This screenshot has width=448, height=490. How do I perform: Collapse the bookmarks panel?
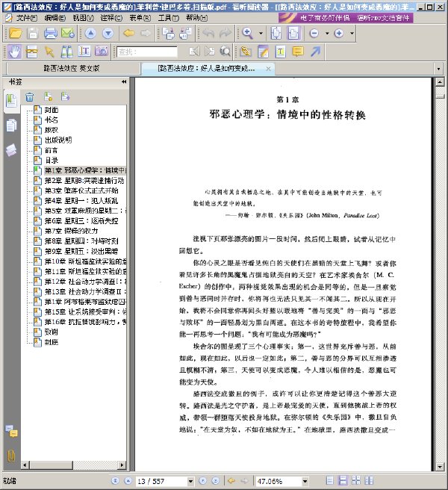pyautogui.click(x=124, y=82)
